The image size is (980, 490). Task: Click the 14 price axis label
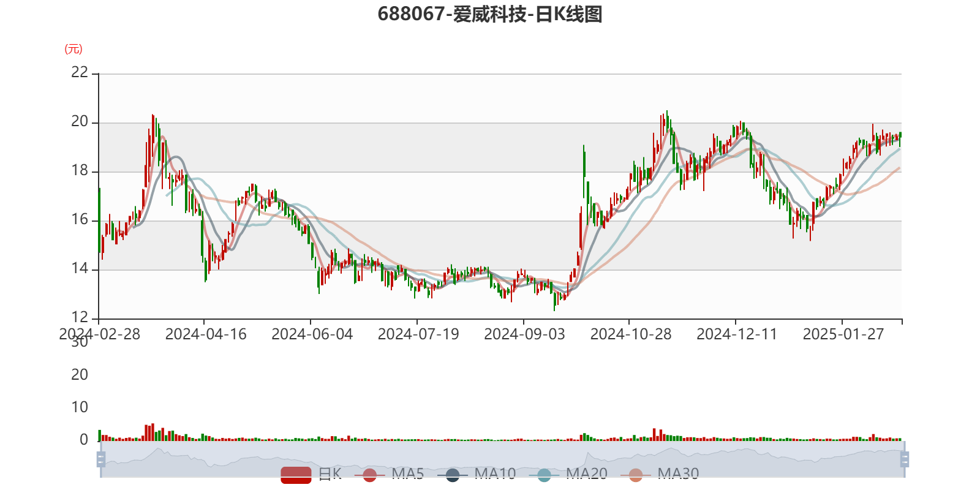click(80, 268)
